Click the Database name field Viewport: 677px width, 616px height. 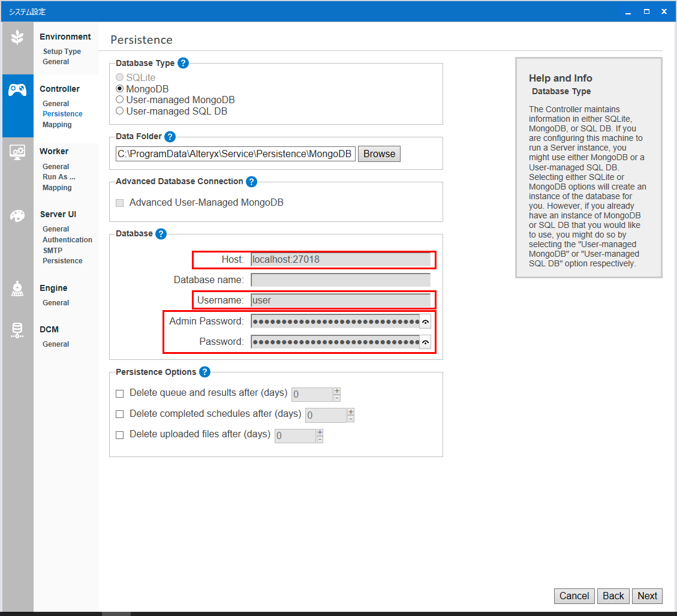click(x=341, y=280)
